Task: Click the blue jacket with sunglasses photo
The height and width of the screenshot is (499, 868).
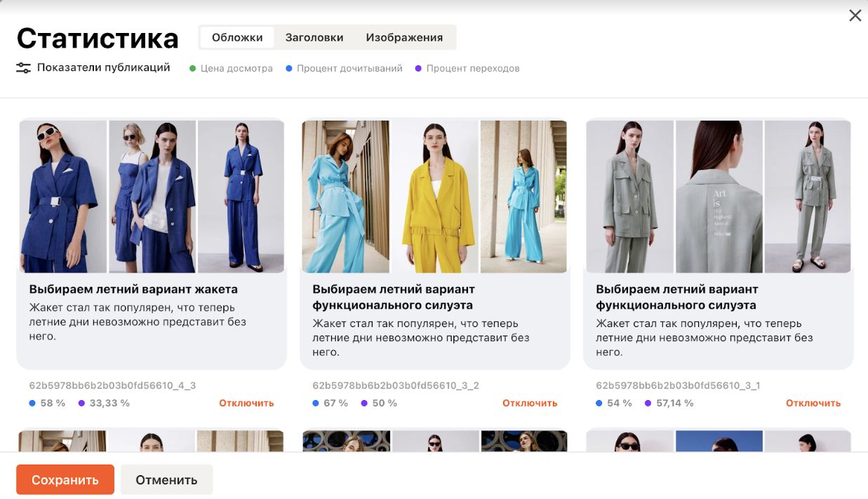Action: pyautogui.click(x=62, y=197)
